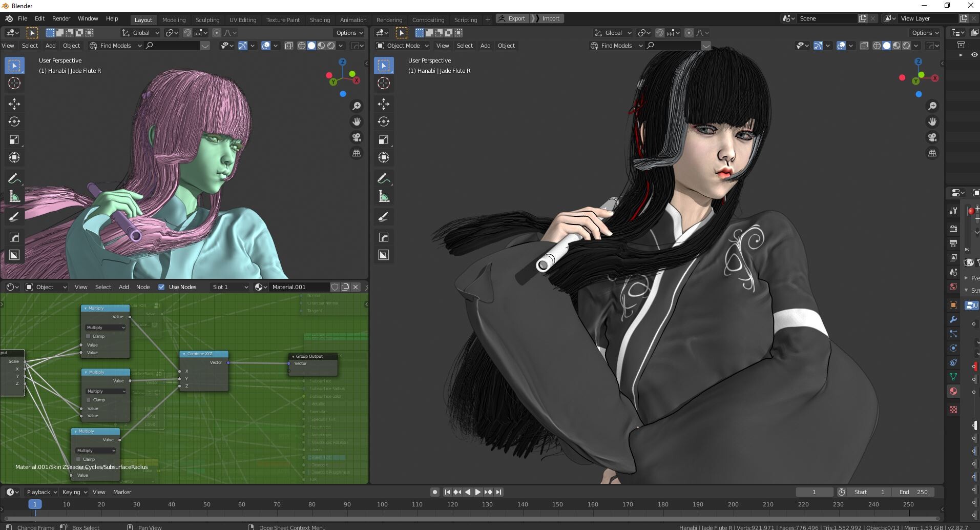Switch to the Sculpting workspace tab

pos(207,20)
